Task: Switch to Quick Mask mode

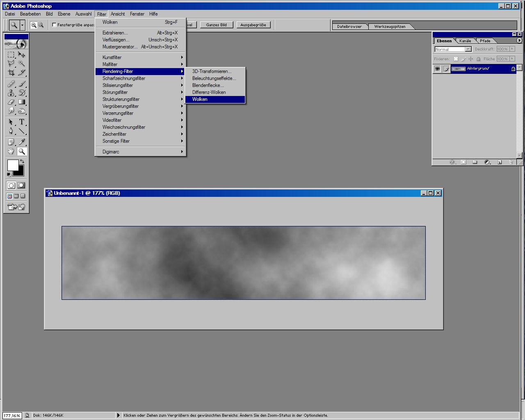Action: 21,185
